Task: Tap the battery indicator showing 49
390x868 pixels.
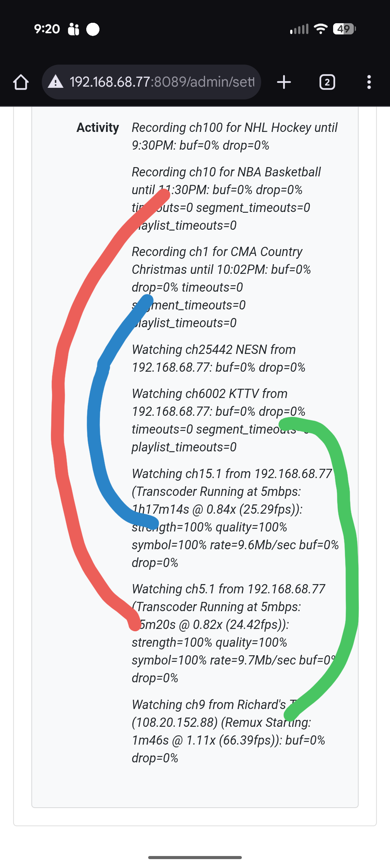Action: click(344, 29)
